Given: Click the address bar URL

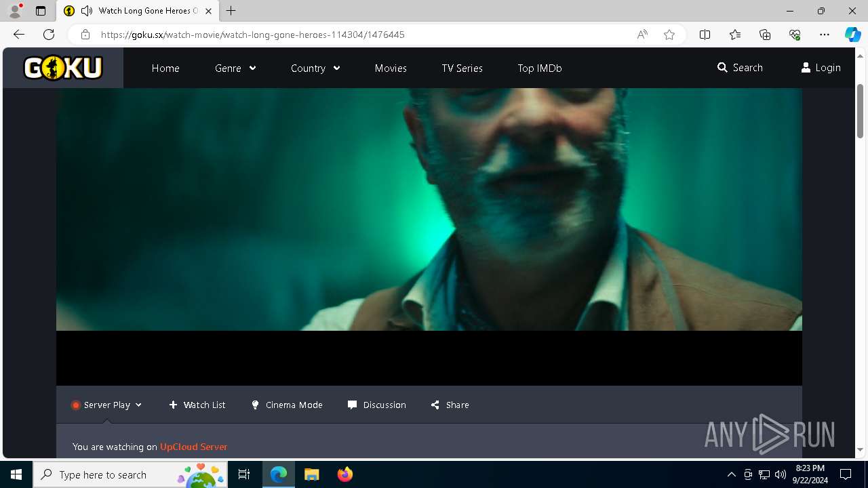Looking at the screenshot, I should (253, 35).
